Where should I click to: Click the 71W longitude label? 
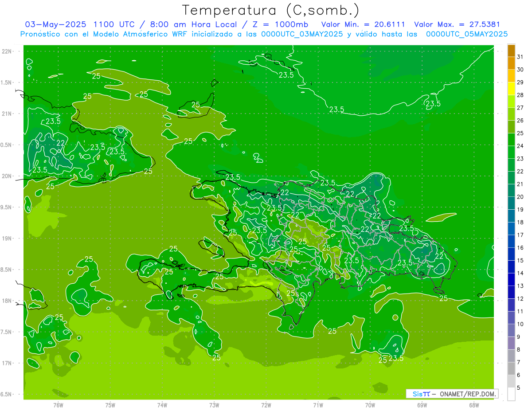point(318,405)
